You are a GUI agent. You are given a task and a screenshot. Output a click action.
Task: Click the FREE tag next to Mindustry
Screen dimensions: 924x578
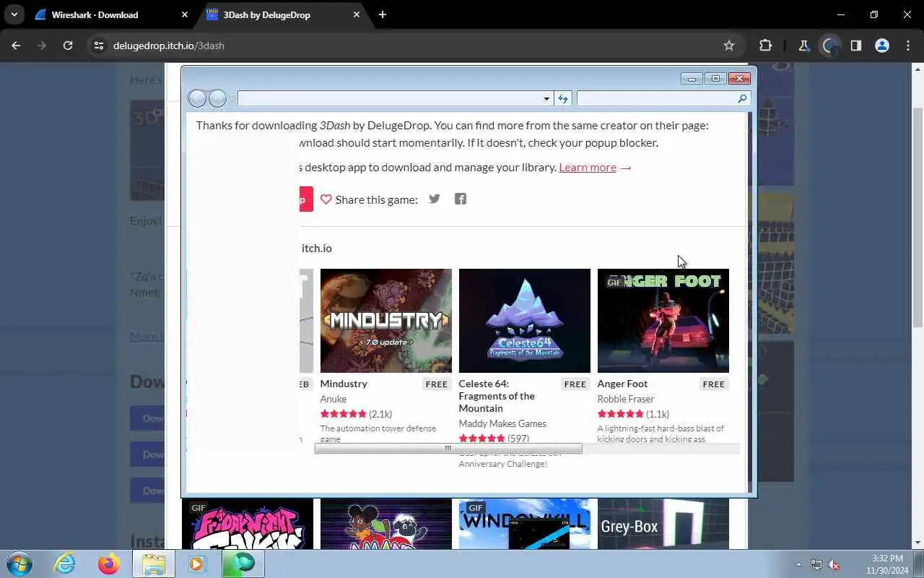pos(437,384)
